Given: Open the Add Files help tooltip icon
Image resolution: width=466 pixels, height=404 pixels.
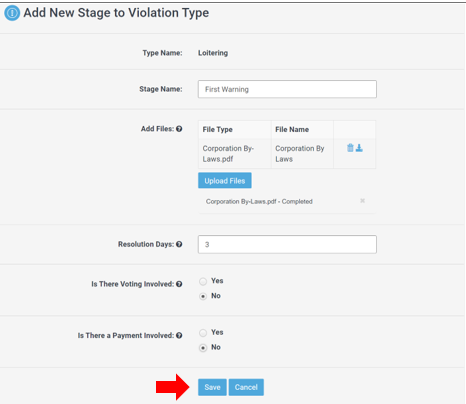Looking at the screenshot, I should [x=179, y=129].
